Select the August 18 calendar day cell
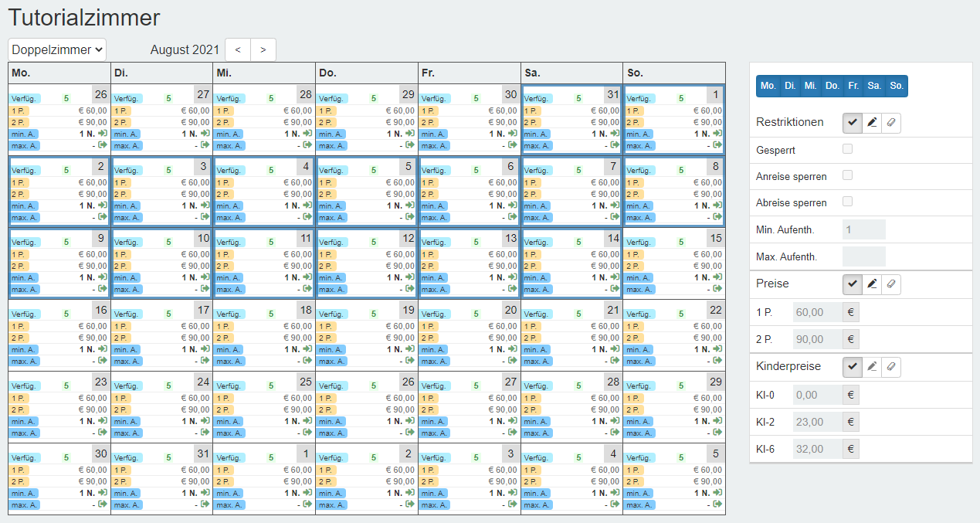Viewport: 980px width, 523px height. (264, 334)
